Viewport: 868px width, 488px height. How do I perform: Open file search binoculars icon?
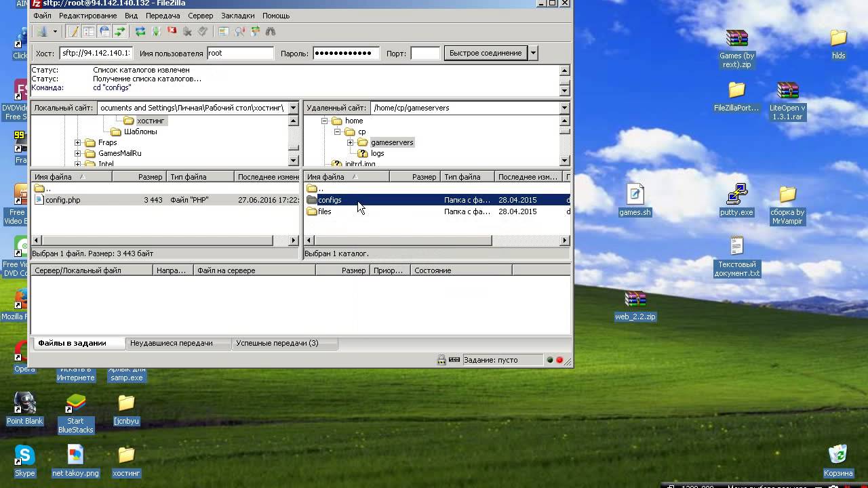tap(271, 31)
